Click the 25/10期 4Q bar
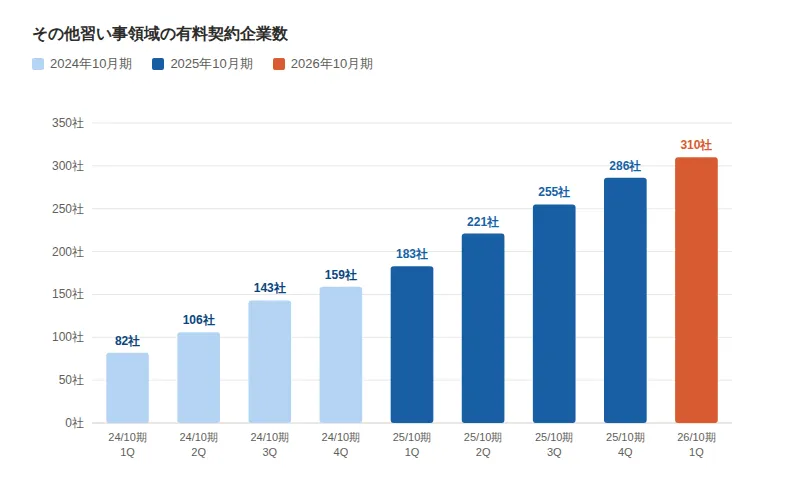800x480 pixels. coord(624,300)
